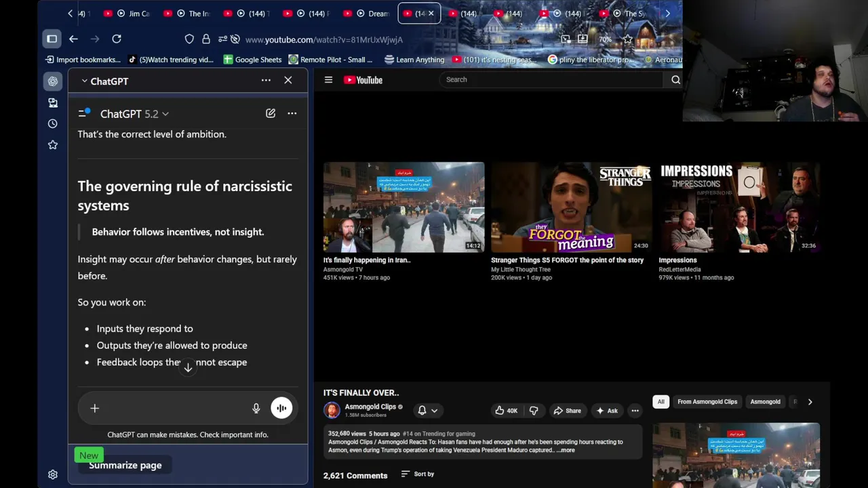
Task: Close the active YouTube tab
Action: 431,14
